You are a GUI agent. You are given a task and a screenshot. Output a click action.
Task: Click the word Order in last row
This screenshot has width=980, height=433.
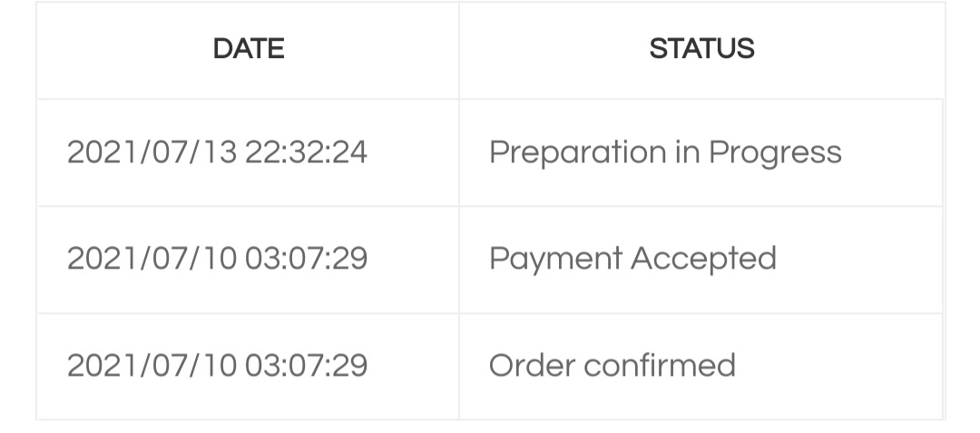tap(532, 366)
